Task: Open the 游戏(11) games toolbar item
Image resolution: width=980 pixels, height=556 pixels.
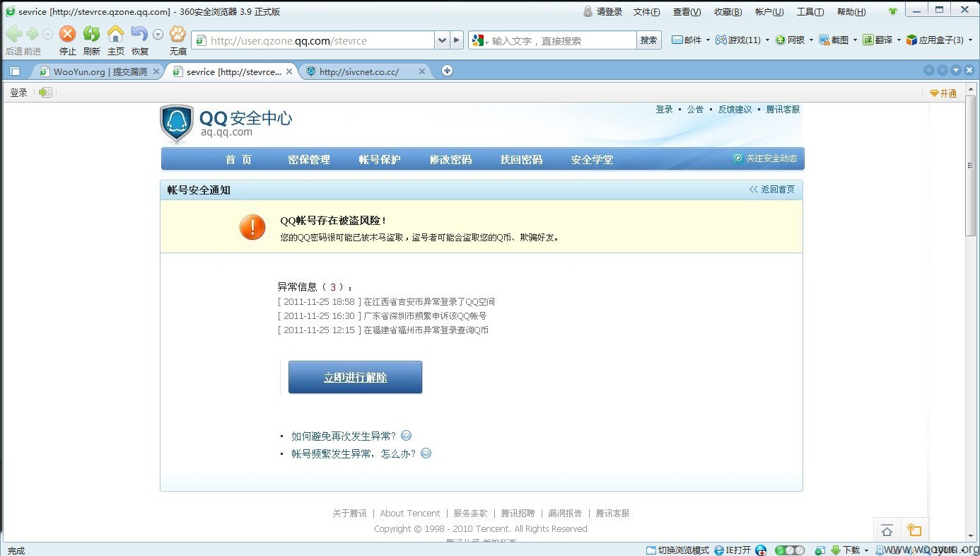Action: (738, 40)
